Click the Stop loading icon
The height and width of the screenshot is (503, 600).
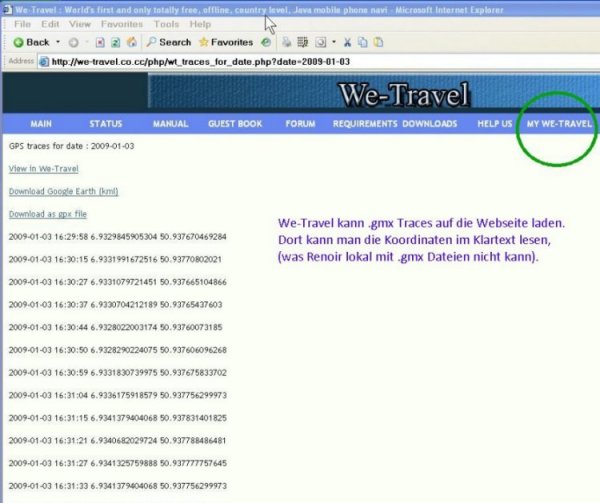click(x=100, y=42)
